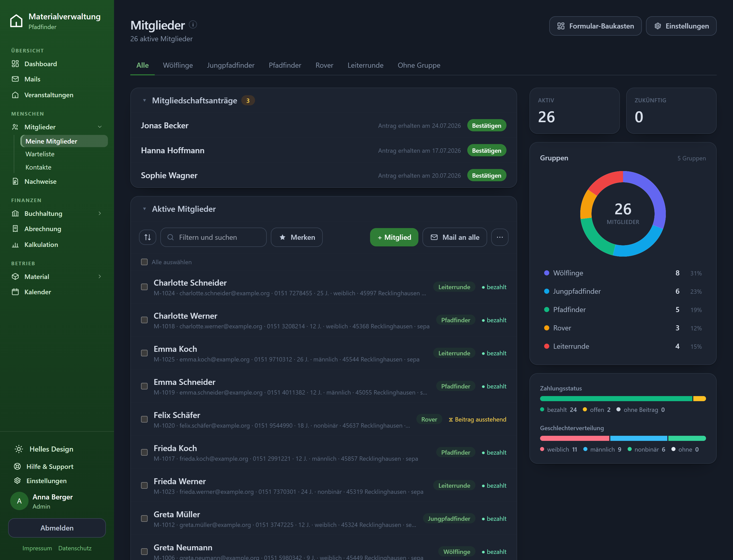733x560 pixels.
Task: Open the three-dots more options menu
Action: coord(499,237)
